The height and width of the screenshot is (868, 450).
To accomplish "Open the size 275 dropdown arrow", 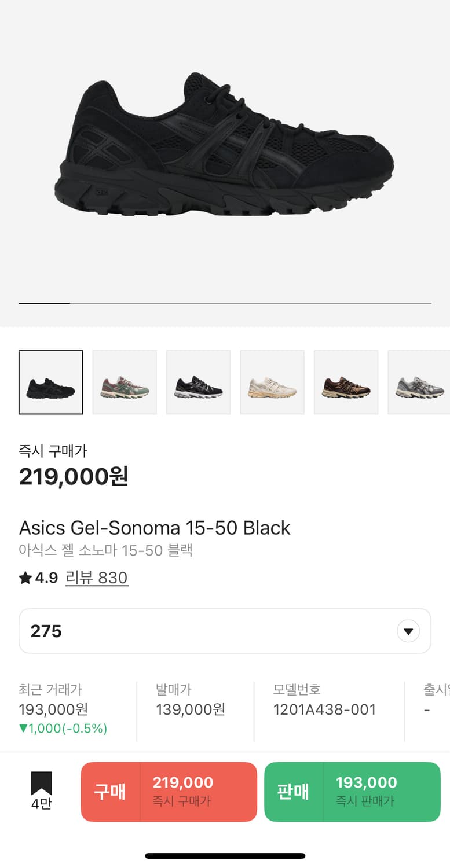I will click(408, 631).
